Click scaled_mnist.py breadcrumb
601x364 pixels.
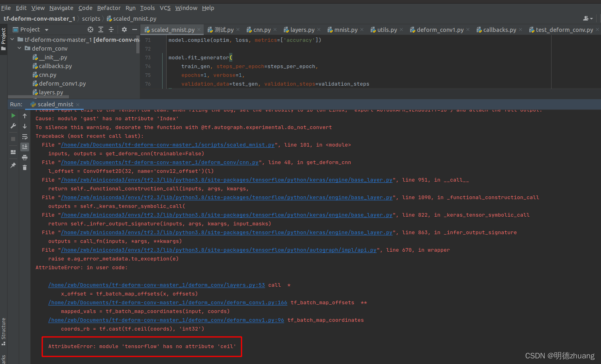point(132,19)
